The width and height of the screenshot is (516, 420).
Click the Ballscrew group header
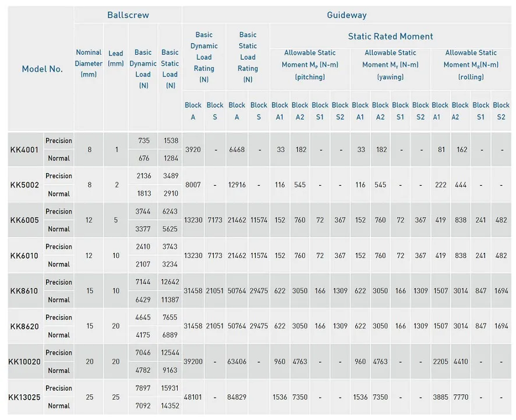[128, 15]
